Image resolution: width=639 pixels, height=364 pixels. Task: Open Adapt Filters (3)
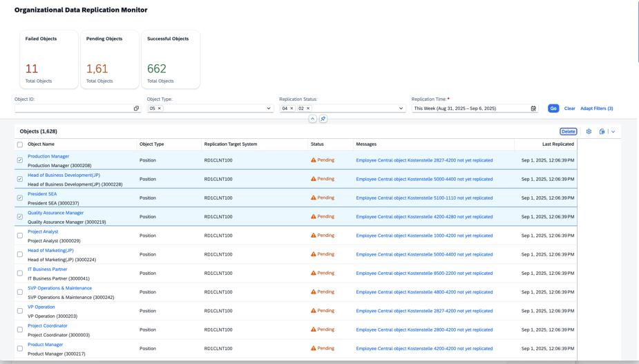597,108
